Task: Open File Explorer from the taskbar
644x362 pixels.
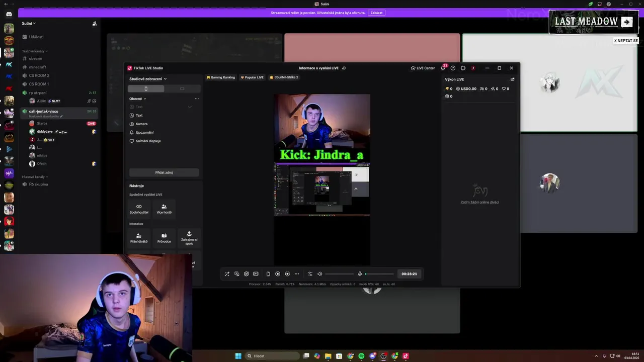Action: (x=328, y=356)
